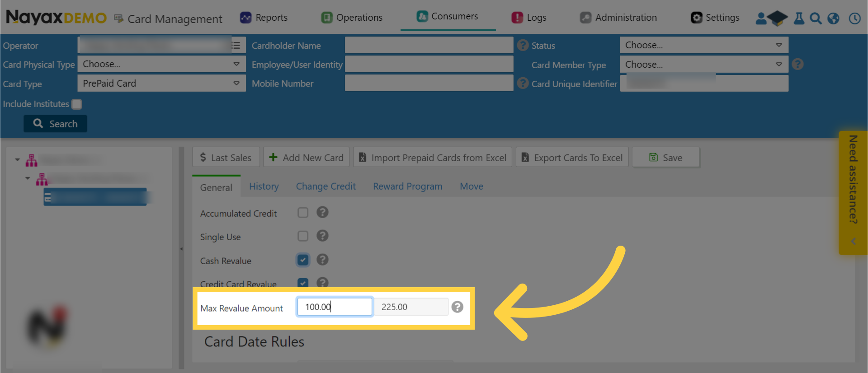
Task: Collapse the top-level tree node arrow
Action: (17, 160)
